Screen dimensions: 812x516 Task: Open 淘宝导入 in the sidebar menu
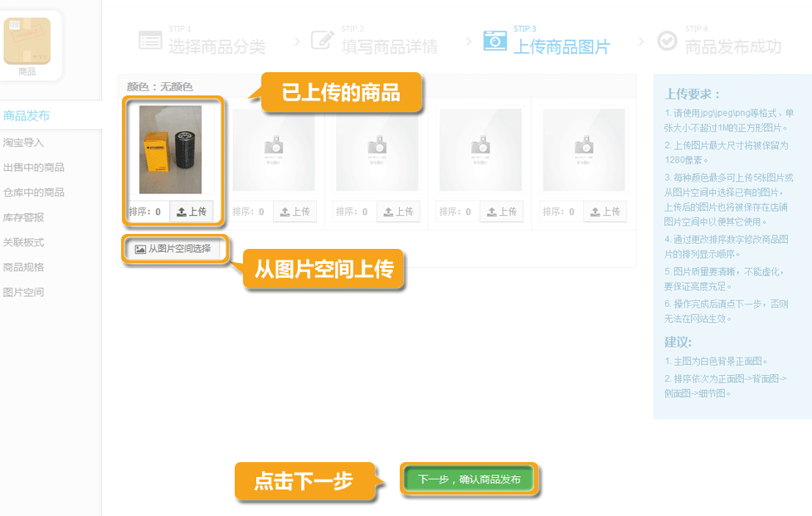click(x=23, y=143)
